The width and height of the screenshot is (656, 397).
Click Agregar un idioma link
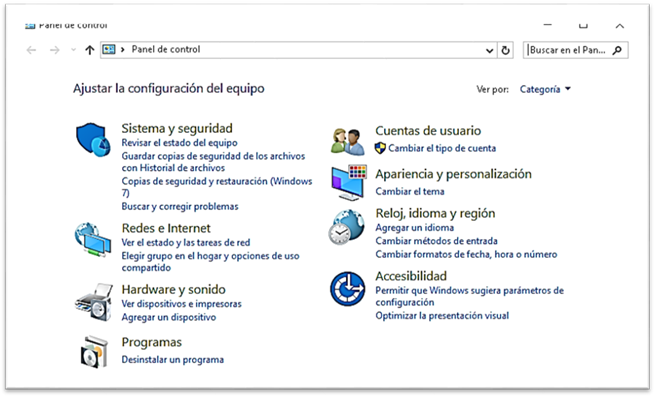point(415,228)
